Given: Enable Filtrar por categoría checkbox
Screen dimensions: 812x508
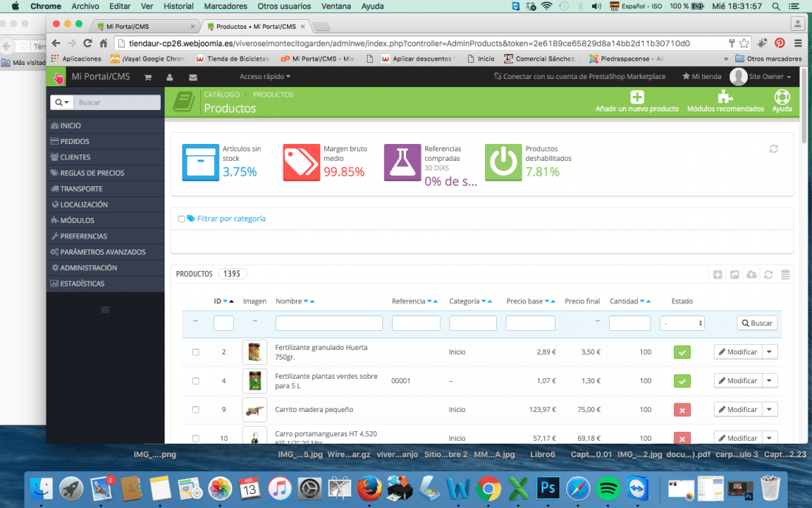Looking at the screenshot, I should pos(182,219).
